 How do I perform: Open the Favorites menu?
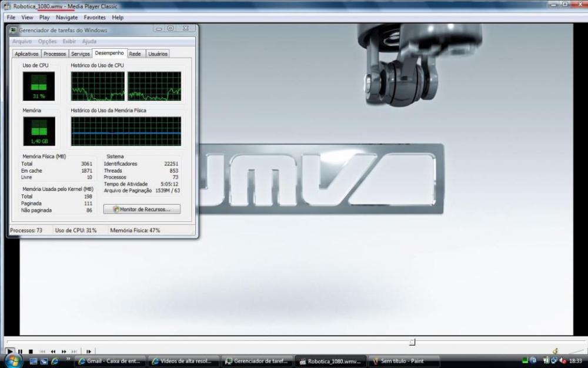click(95, 18)
